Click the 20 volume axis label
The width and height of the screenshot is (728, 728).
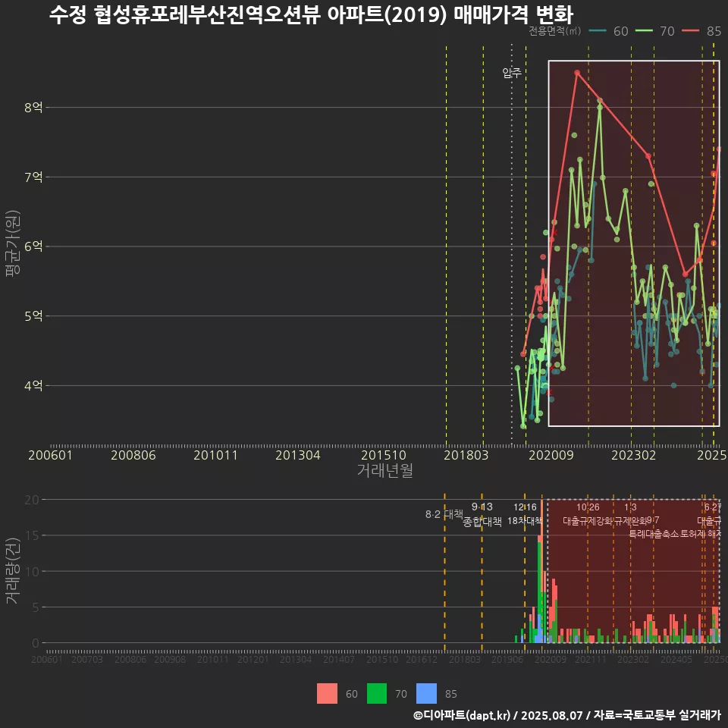click(32, 500)
